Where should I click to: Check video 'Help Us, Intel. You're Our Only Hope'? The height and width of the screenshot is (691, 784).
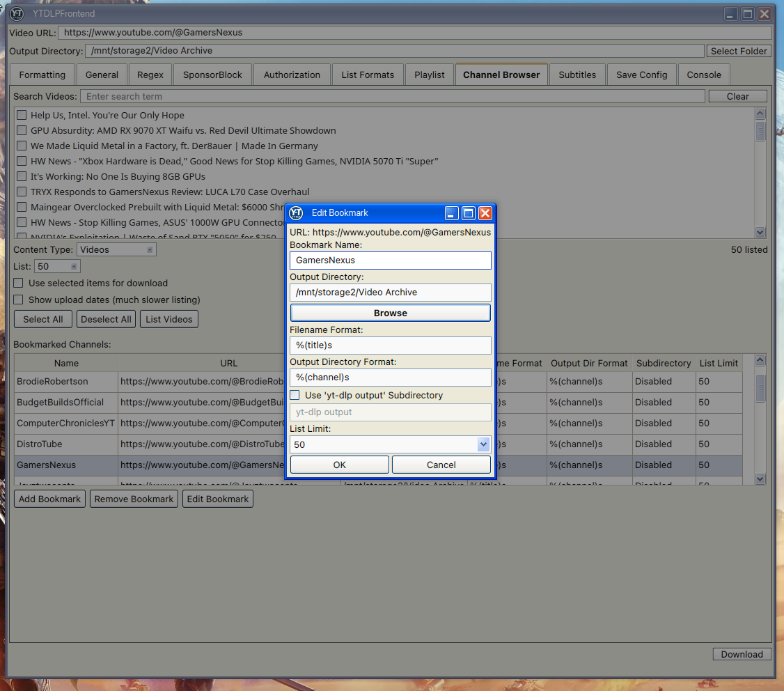tap(22, 115)
